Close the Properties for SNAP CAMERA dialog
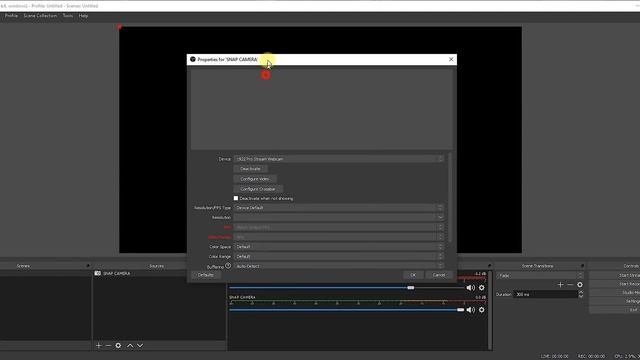 [451, 59]
